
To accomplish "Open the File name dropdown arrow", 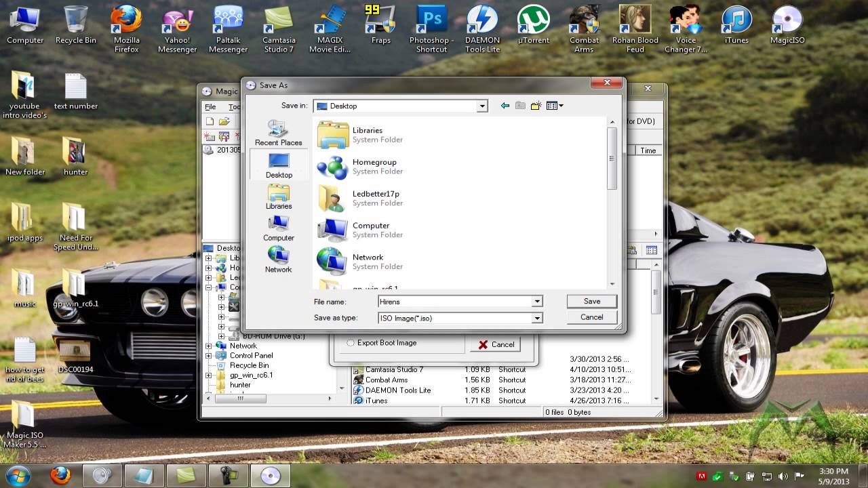I will (x=537, y=302).
